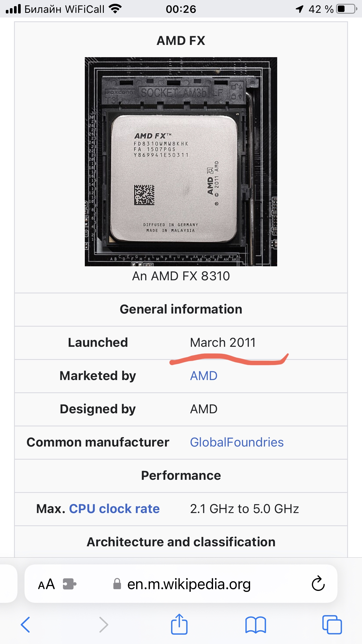
Task: Open the extensions puzzle piece icon
Action: 69,584
